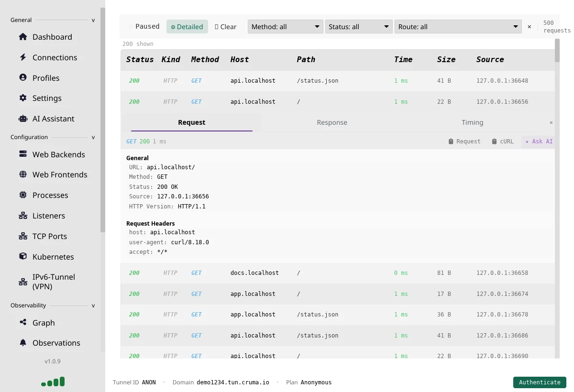The width and height of the screenshot is (574, 392).
Task: Click the curl/8.18.0 user-agent value
Action: point(190,242)
